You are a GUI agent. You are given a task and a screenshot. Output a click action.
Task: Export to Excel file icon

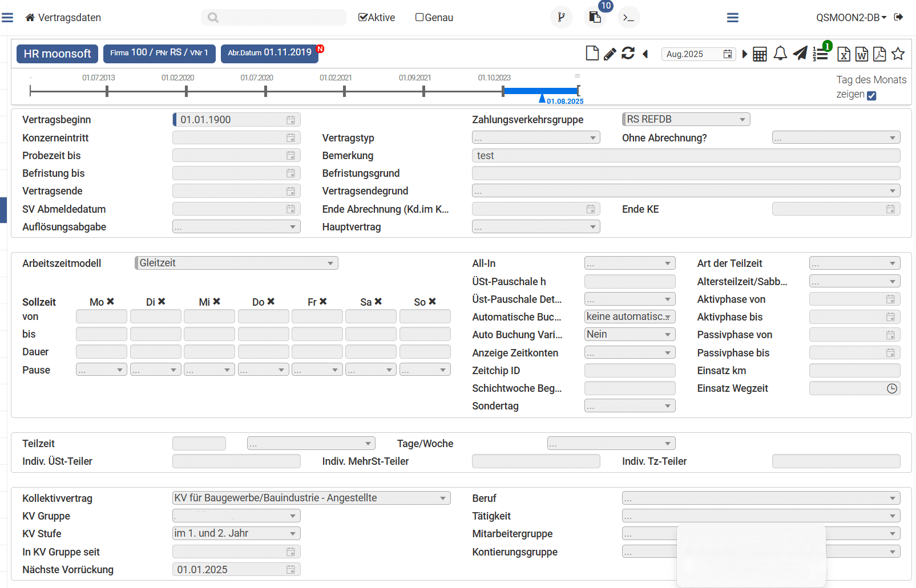[844, 54]
